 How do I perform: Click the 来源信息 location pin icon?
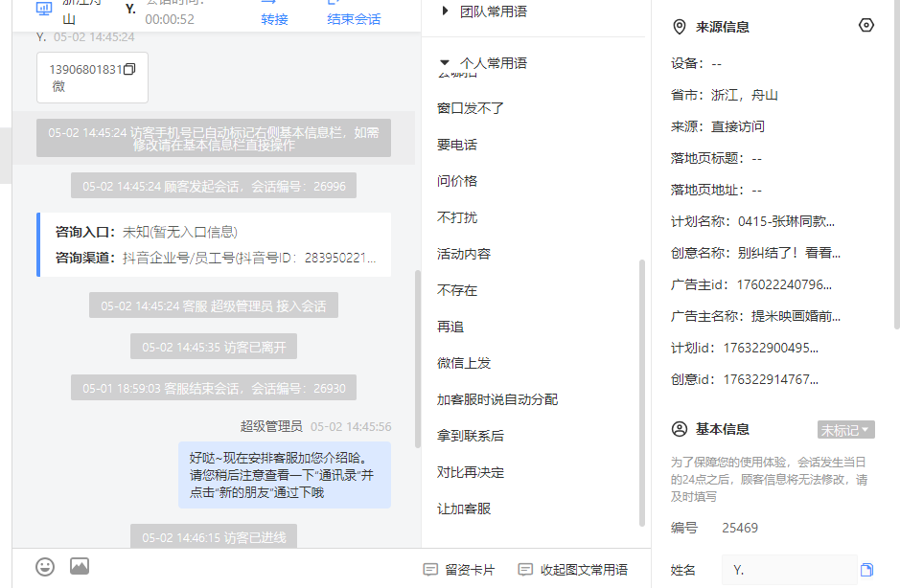click(679, 27)
